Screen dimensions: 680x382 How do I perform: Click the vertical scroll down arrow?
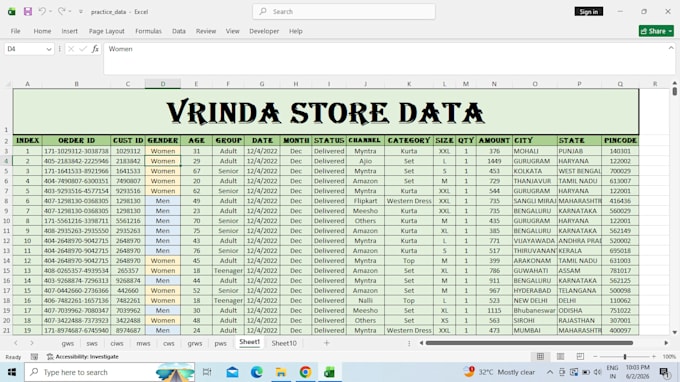[674, 332]
